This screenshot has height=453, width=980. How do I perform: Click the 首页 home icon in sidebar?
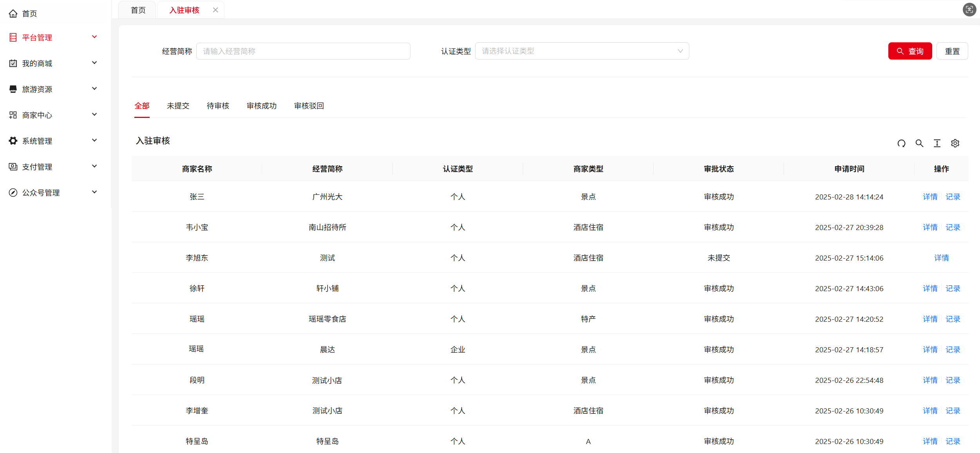13,14
